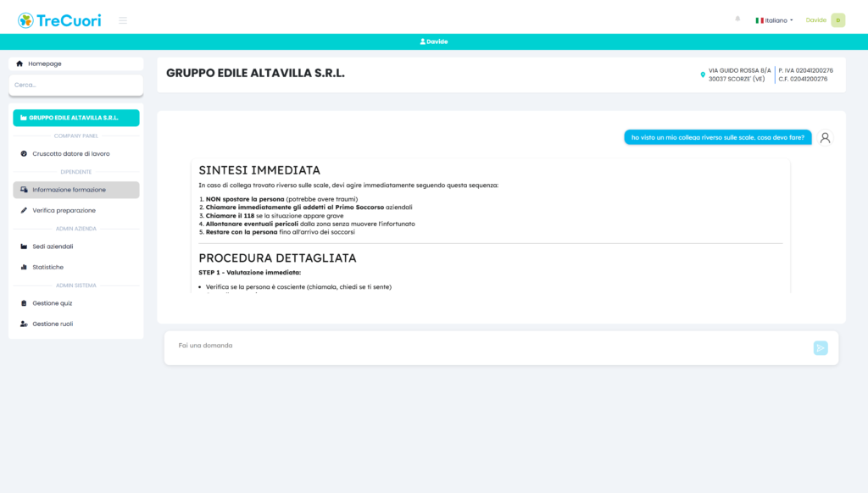
Task: Go to Homepage in sidebar
Action: (75, 64)
